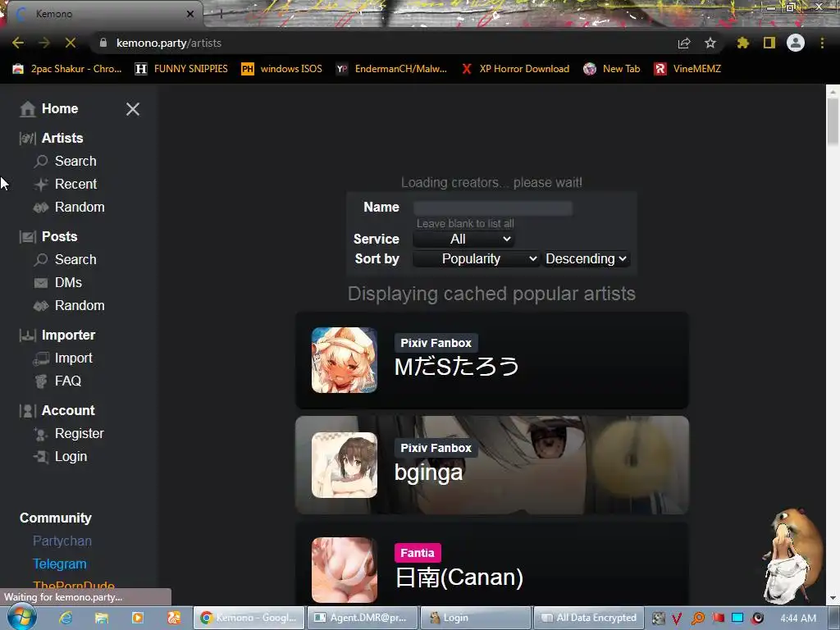Click icon beside Register
The width and height of the screenshot is (840, 630).
pos(41,434)
